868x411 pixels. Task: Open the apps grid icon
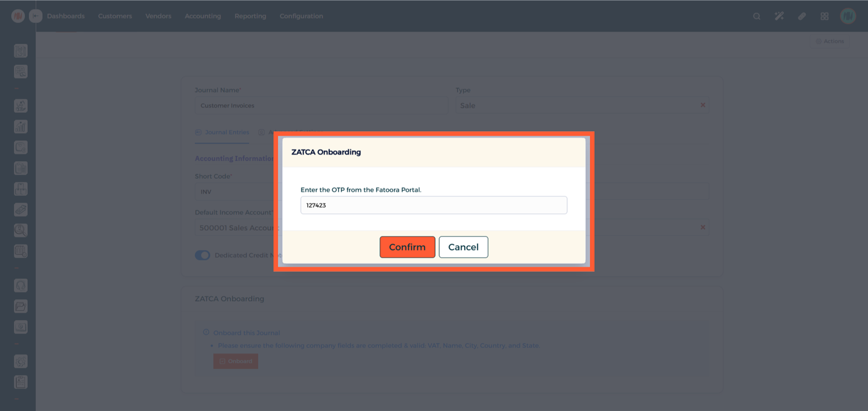[x=824, y=16]
